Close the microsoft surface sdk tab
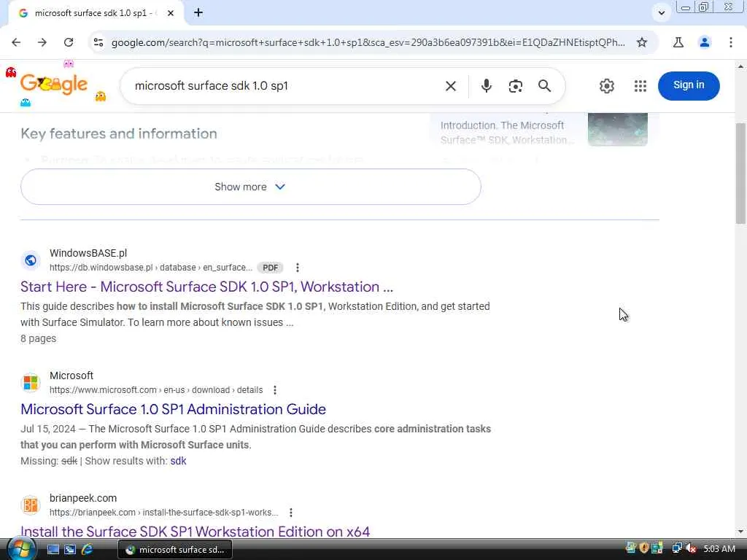 click(x=171, y=13)
